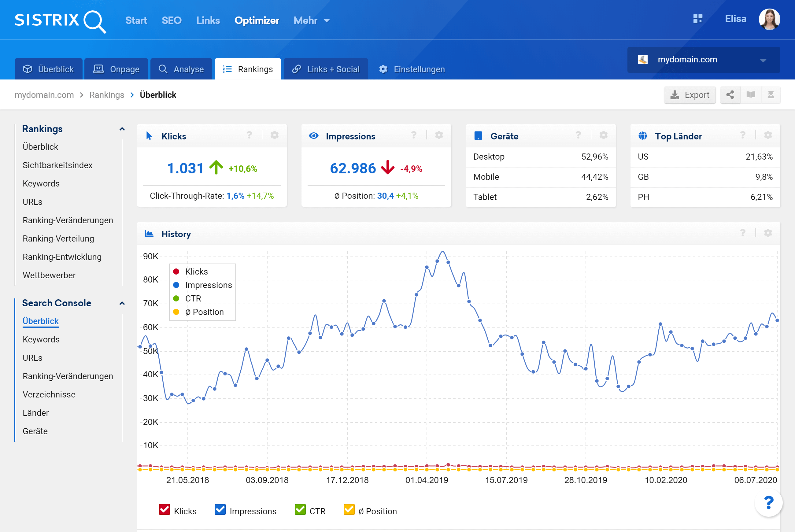The width and height of the screenshot is (795, 532).
Task: Click the round blue help bubble at bottom right
Action: (768, 502)
